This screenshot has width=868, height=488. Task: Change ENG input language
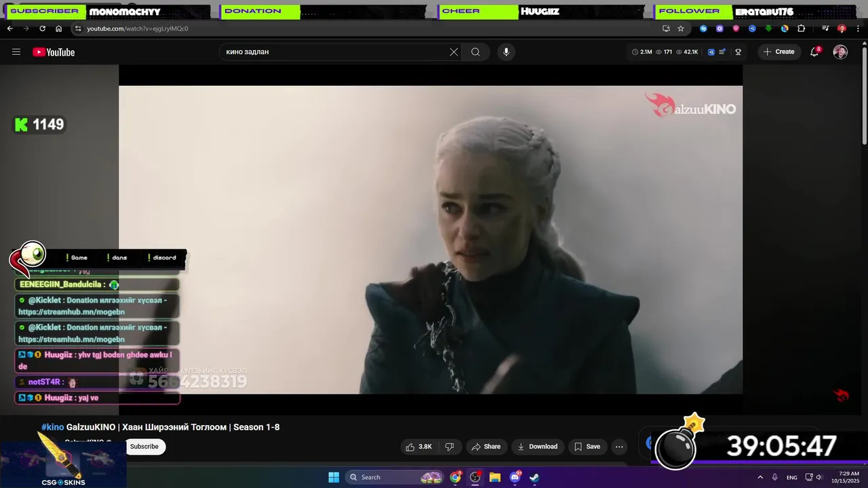coord(792,477)
